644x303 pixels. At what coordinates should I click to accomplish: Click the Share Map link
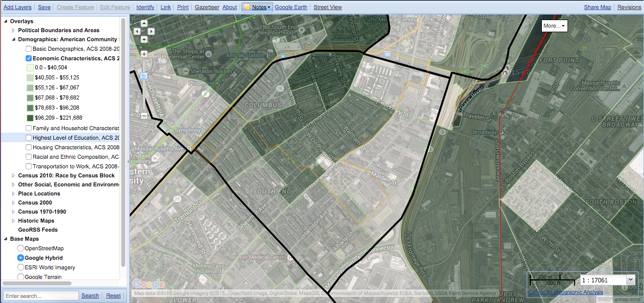point(598,8)
